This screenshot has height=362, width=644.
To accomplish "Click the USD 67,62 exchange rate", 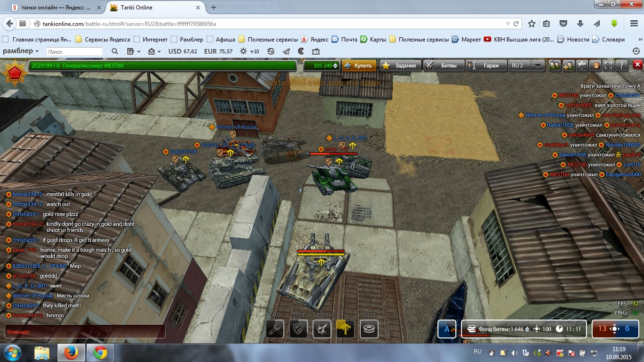I will point(183,51).
